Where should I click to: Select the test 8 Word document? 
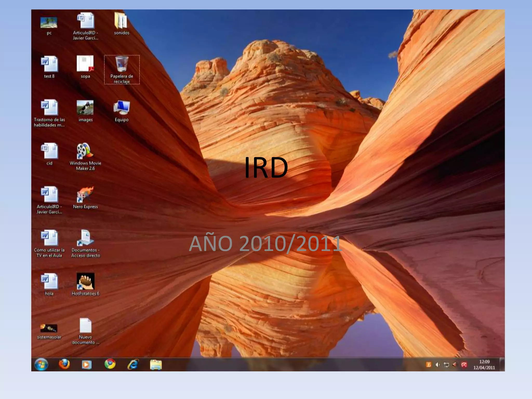click(x=49, y=64)
